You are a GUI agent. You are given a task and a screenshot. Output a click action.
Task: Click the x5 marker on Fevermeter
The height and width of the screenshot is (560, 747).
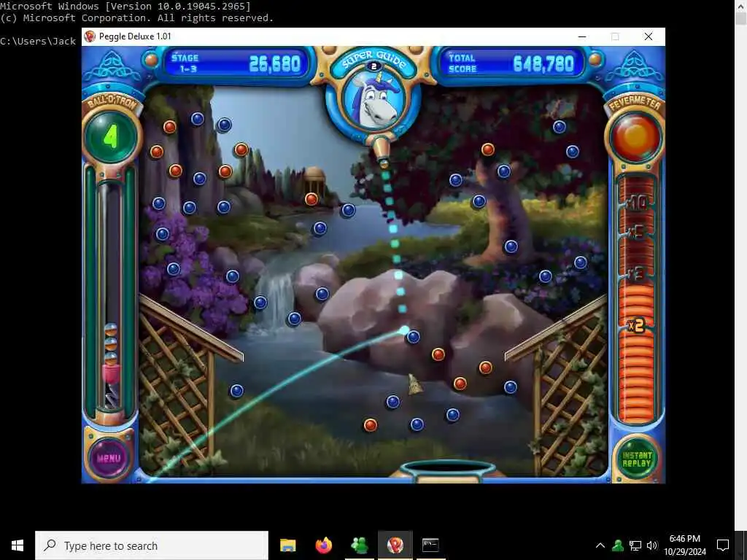click(635, 233)
